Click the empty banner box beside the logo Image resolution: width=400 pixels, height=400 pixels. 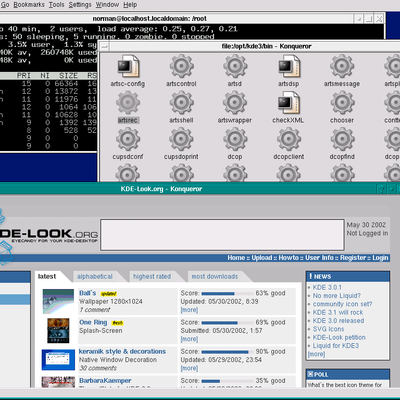tap(222, 235)
